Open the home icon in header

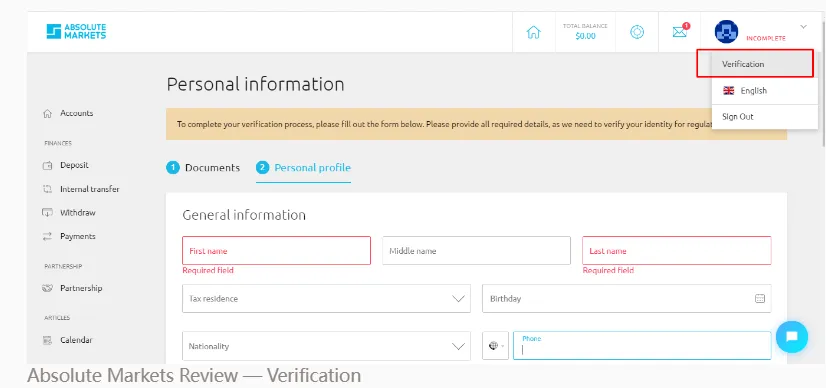pyautogui.click(x=534, y=32)
